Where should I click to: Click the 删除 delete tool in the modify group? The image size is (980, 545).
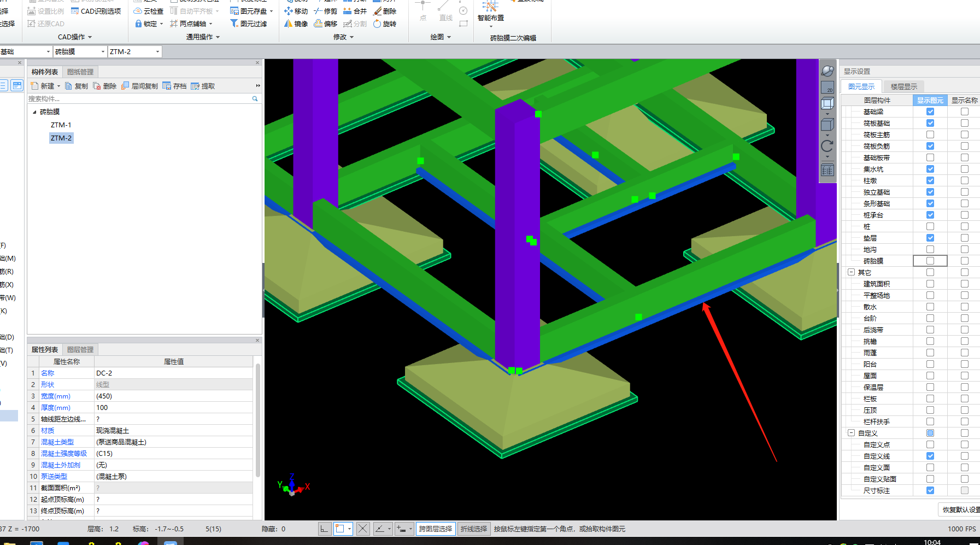(x=385, y=11)
